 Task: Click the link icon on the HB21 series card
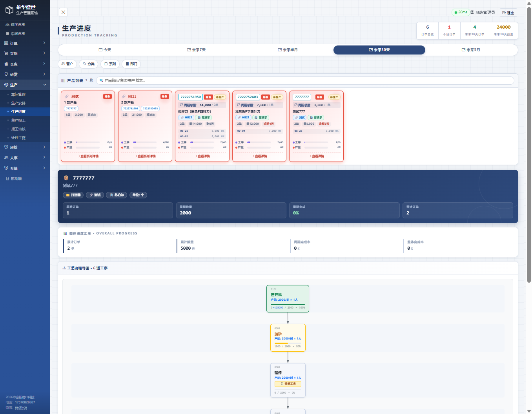[124, 96]
